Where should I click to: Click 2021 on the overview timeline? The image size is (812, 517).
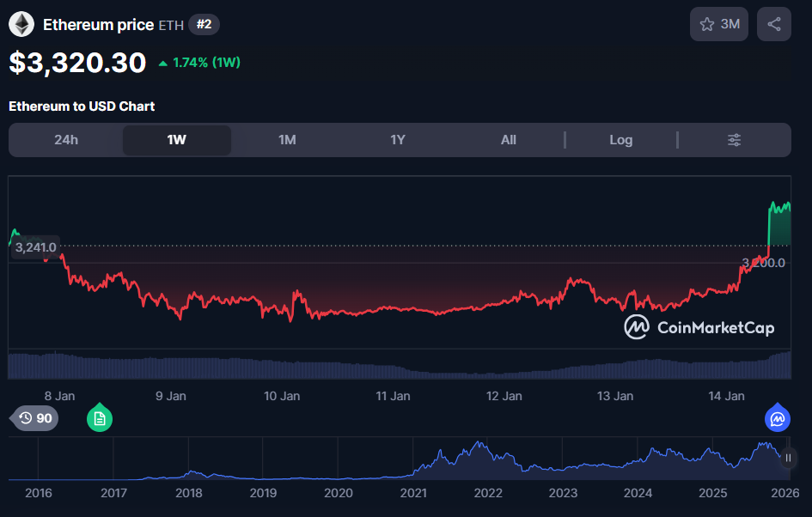pos(413,493)
